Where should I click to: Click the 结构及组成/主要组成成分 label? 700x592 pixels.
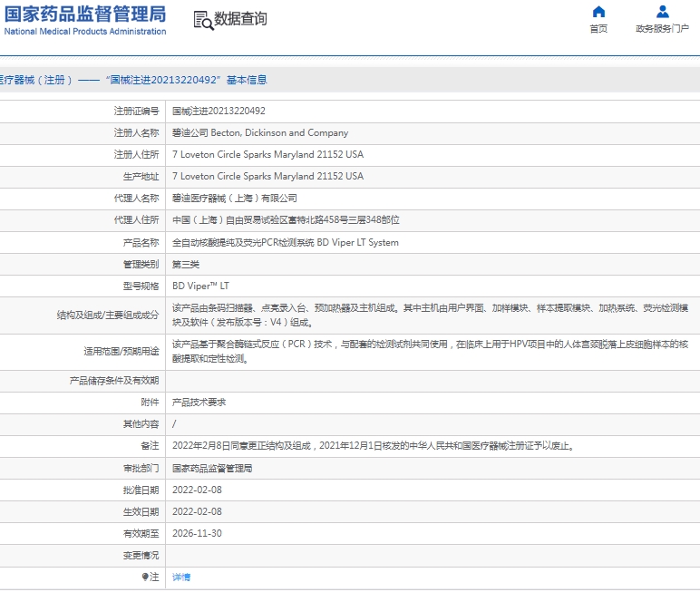click(108, 315)
